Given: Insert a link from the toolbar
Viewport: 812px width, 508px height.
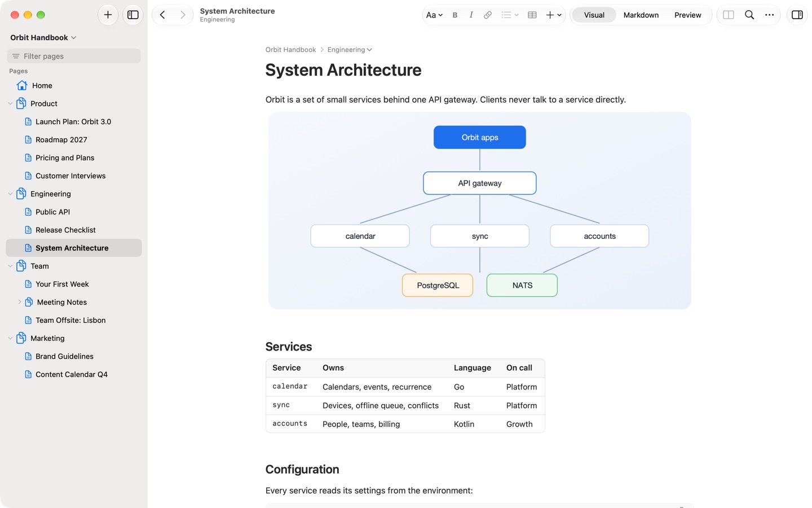Looking at the screenshot, I should 488,15.
